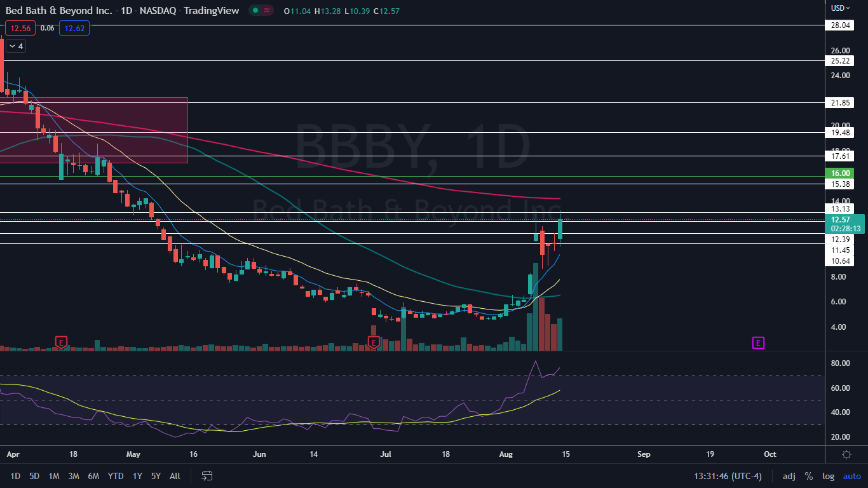Viewport: 868px width, 488px height.
Task: Click the 17.61 price level label
Action: tap(841, 156)
